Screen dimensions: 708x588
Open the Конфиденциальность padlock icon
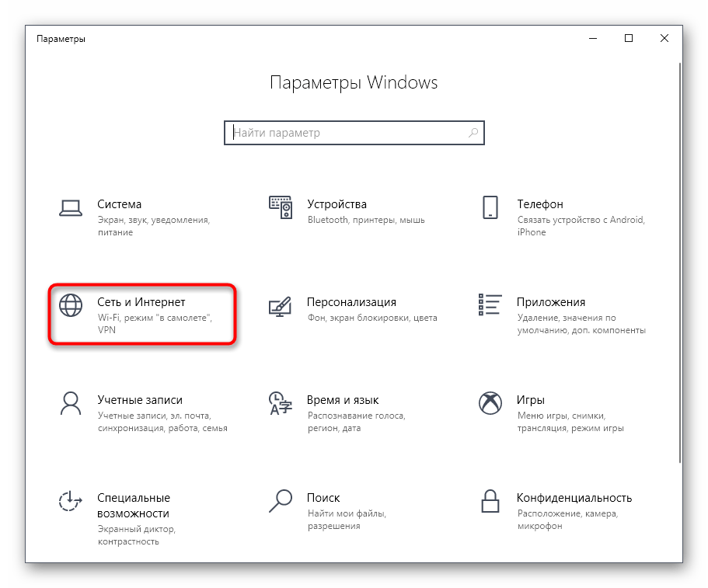490,501
